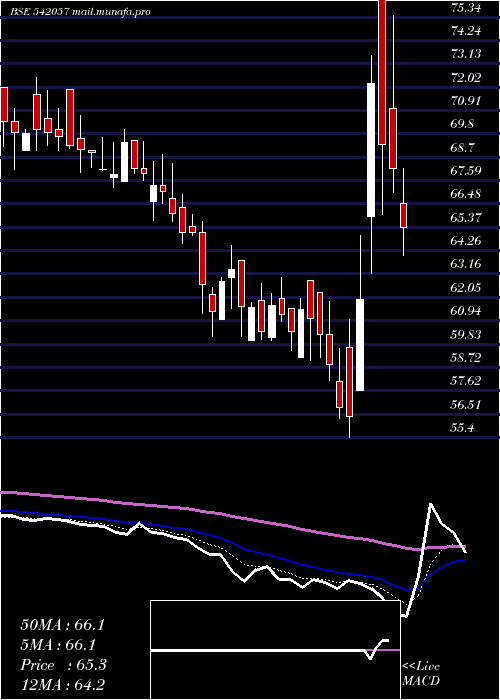Select the 58.72 price label
This screenshot has height=700, width=500.
click(466, 357)
